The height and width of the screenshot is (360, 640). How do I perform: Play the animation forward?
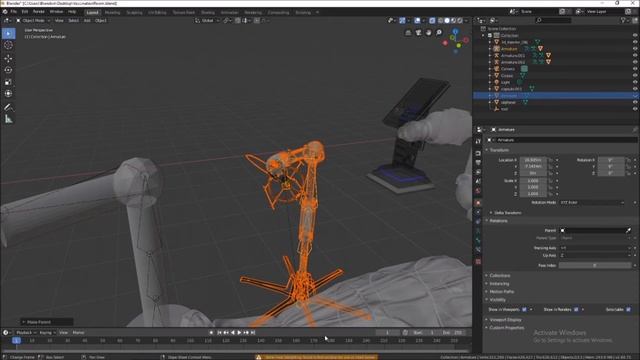(239, 333)
